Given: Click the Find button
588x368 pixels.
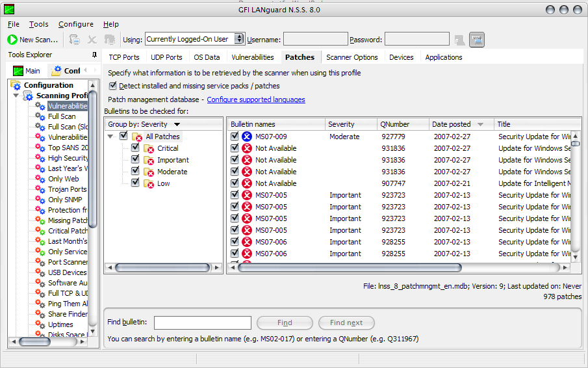Looking at the screenshot, I should 285,322.
